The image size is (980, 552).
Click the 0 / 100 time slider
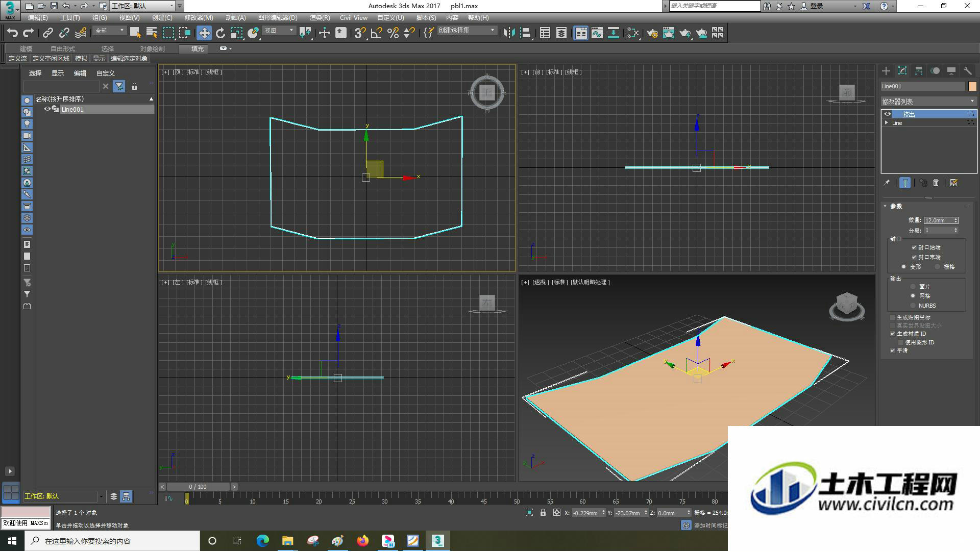[198, 487]
